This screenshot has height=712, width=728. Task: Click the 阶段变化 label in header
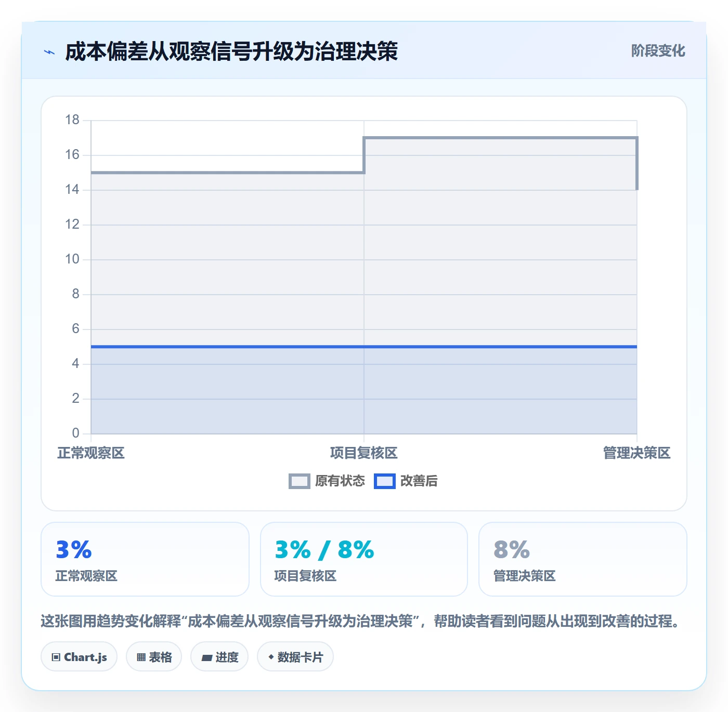point(658,51)
